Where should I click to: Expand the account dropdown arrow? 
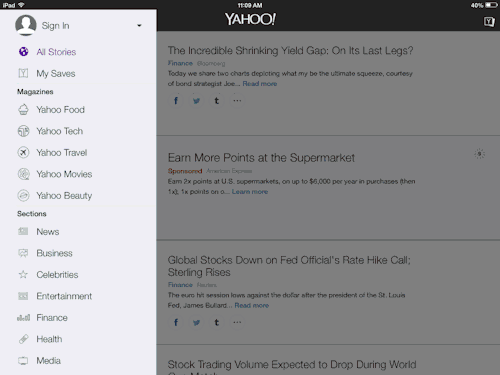pyautogui.click(x=139, y=25)
